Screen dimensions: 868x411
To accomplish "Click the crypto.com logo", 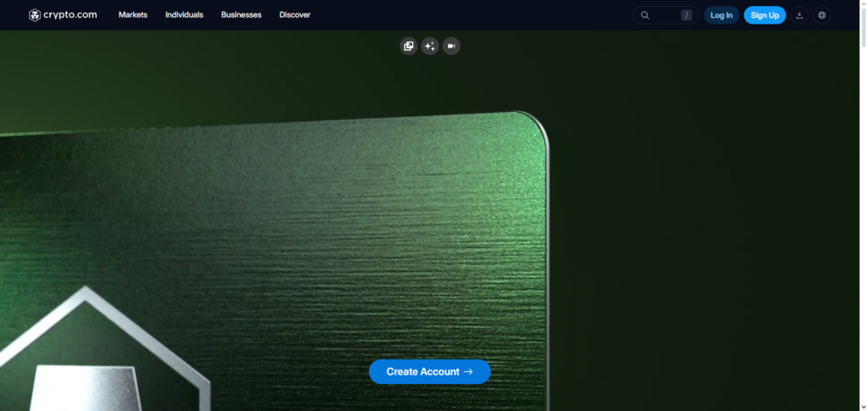I will (63, 15).
